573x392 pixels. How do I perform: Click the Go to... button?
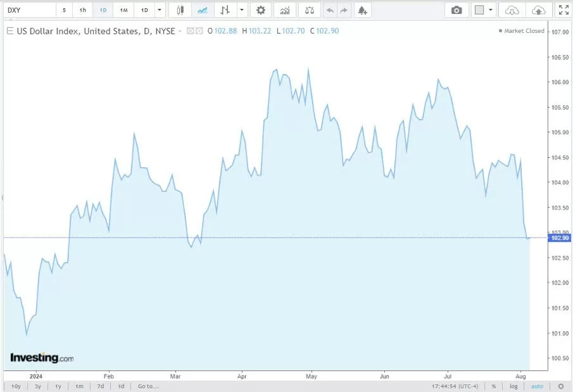click(x=148, y=386)
